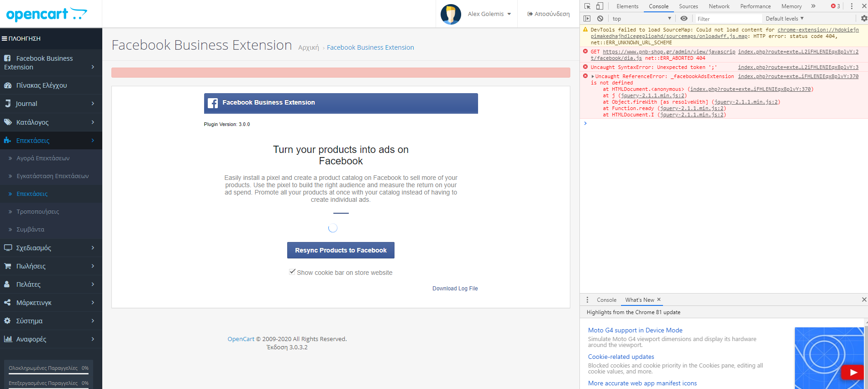868x389 pixels.
Task: Activate DevTools inspect element icon
Action: pos(588,6)
